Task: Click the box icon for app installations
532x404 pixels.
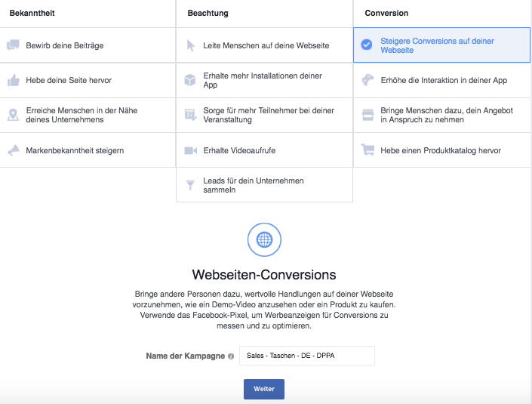Action: click(190, 81)
